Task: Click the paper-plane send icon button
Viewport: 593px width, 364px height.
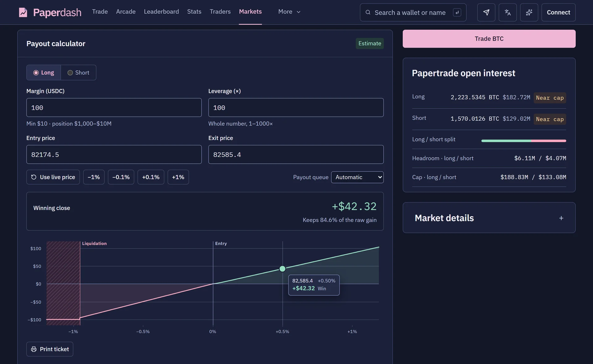Action: 486,12
